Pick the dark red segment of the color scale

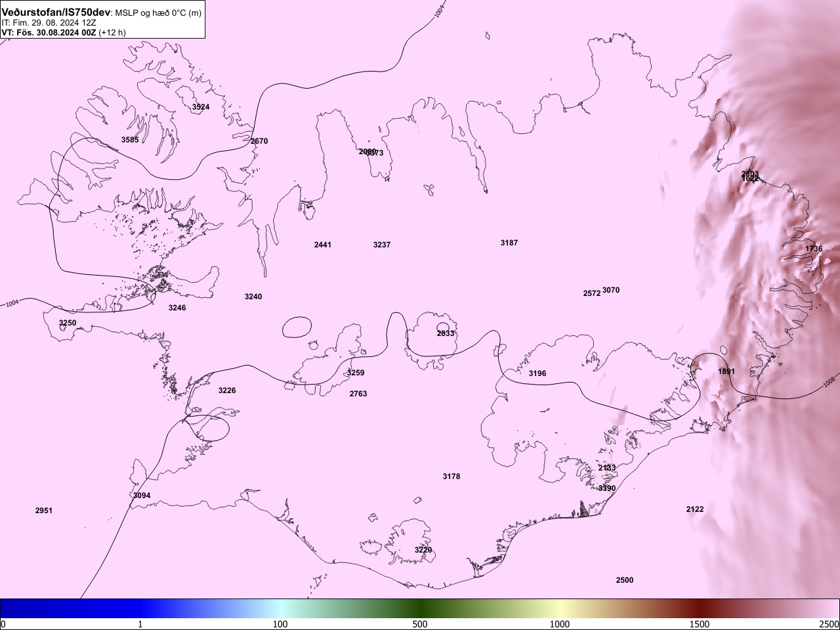pos(700,609)
